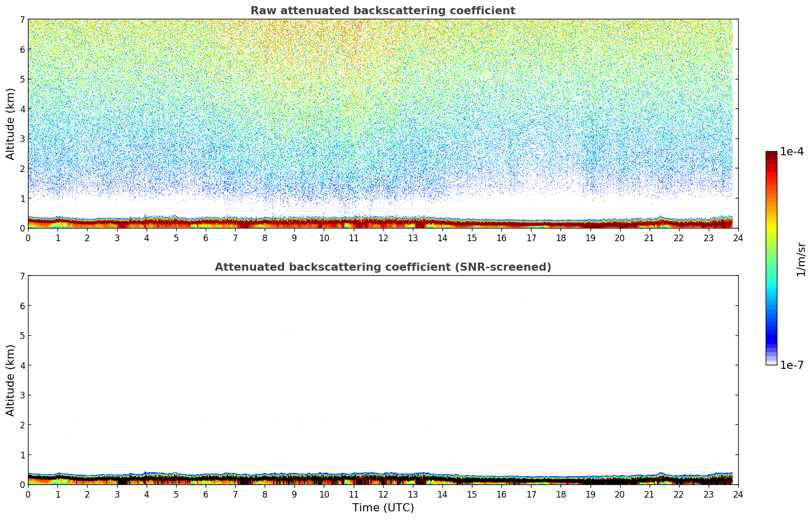Select the top plot's 'Altitude (km)' label
812x519 pixels.
tap(11, 124)
